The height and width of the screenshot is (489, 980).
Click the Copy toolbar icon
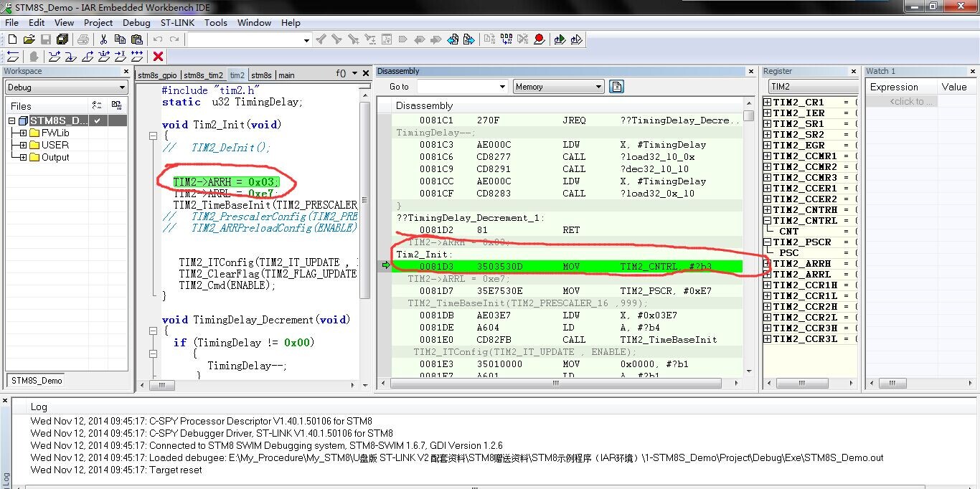pos(120,39)
